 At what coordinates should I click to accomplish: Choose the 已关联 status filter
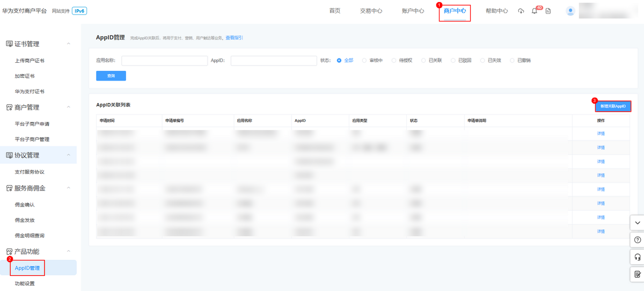click(x=424, y=61)
